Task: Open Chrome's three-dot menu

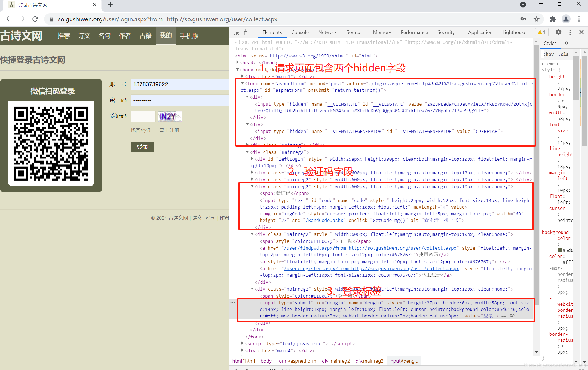Action: pos(579,19)
